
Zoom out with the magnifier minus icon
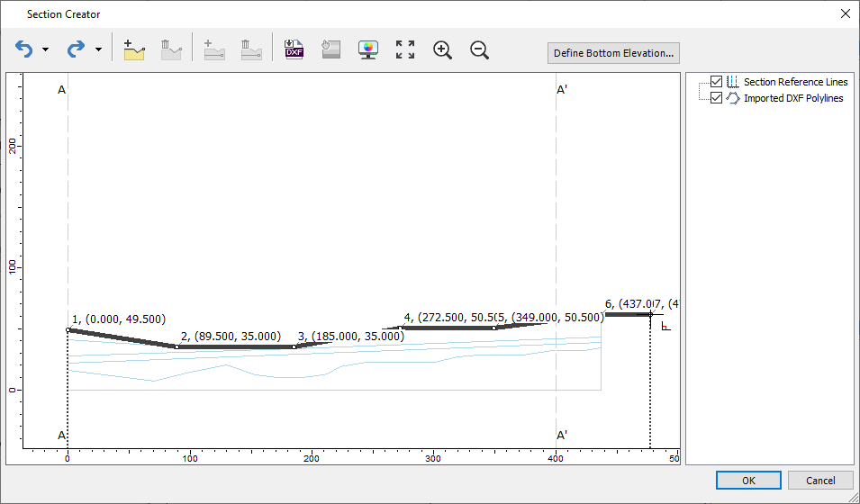click(x=480, y=49)
